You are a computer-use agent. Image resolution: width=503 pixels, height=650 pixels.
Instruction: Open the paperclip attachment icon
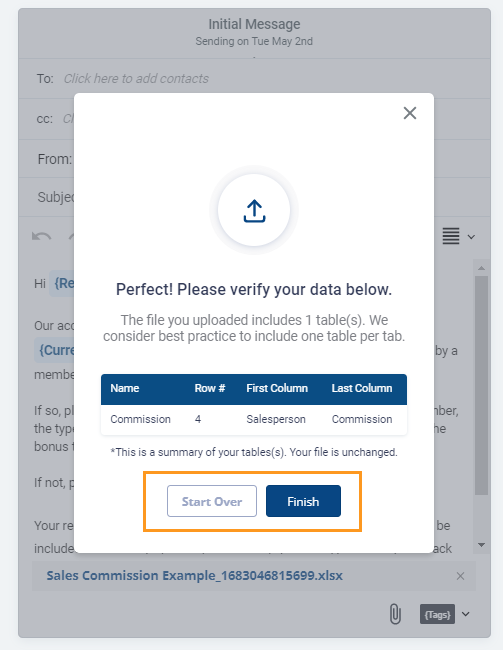click(395, 614)
